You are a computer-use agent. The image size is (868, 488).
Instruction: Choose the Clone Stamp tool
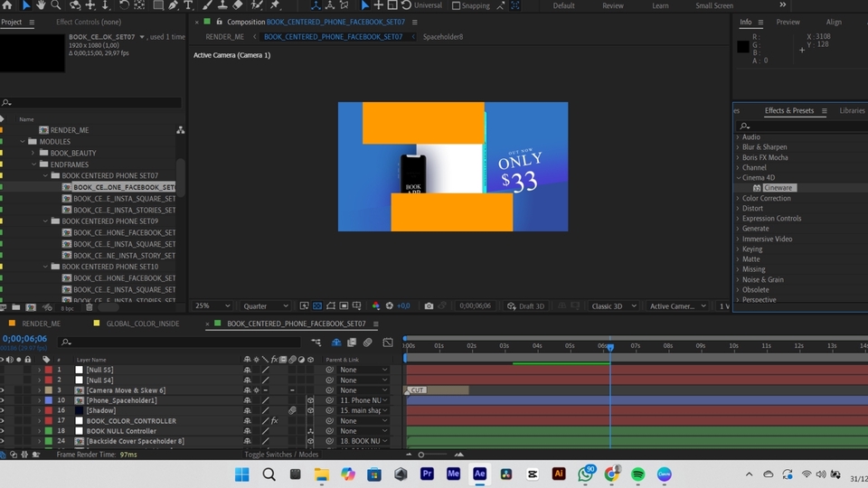coord(222,5)
